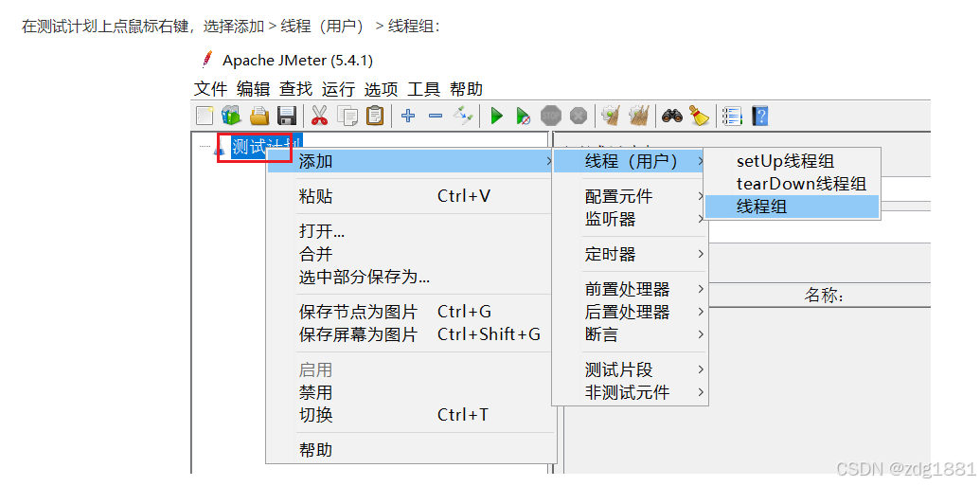Viewport: 980px width, 486px height.
Task: Open the Function Helper list icon
Action: [x=732, y=116]
